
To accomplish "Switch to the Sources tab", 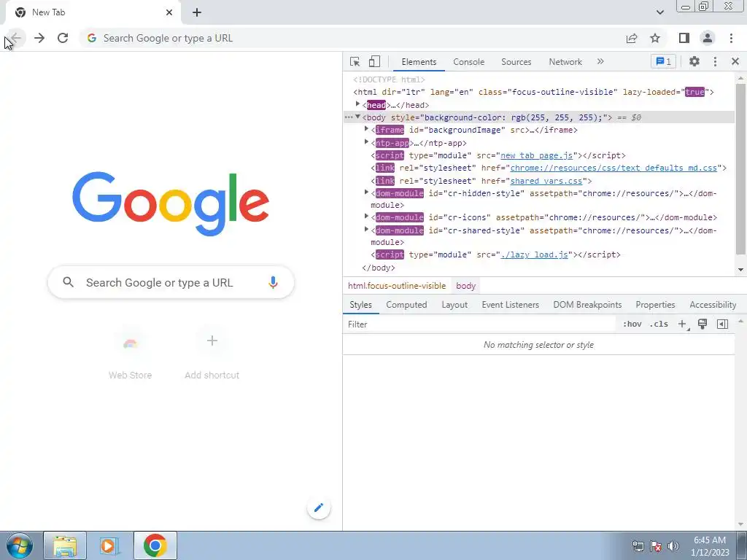I will 516,62.
